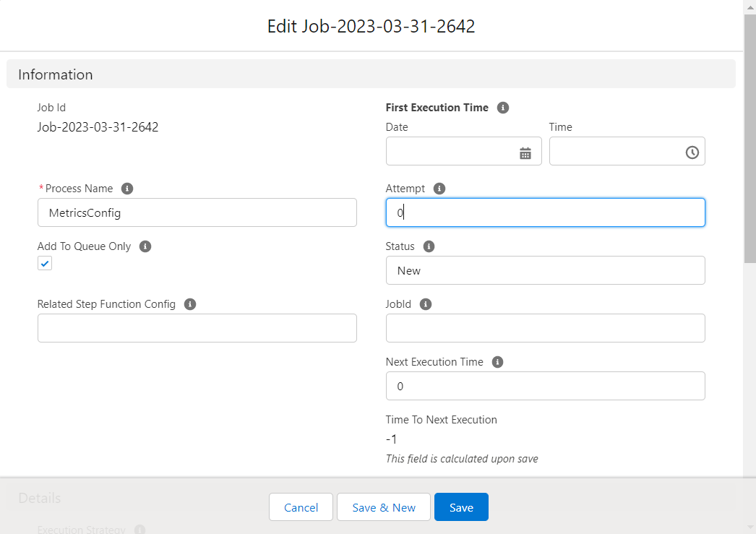Screen dimensions: 756x534
Task: Open the Time clock picker icon
Action: point(691,151)
